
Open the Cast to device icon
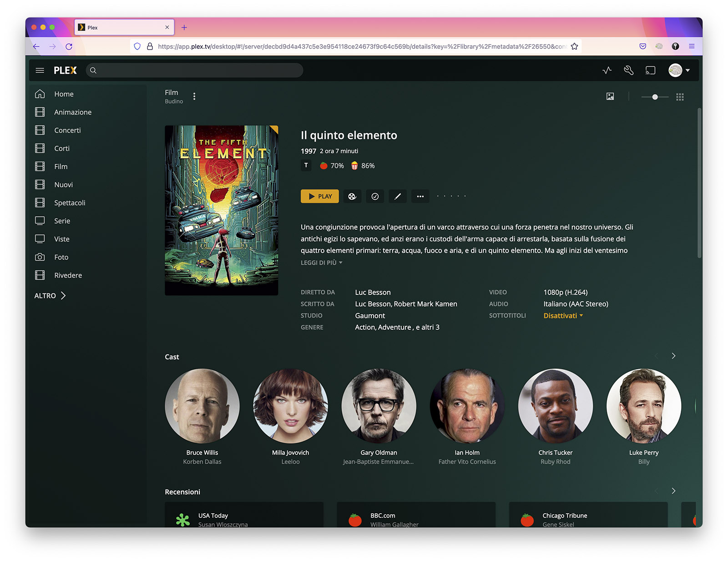coord(651,71)
